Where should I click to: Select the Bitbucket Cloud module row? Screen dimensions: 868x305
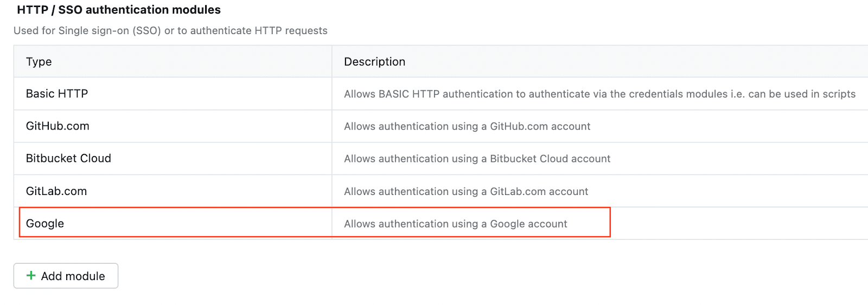click(x=441, y=159)
